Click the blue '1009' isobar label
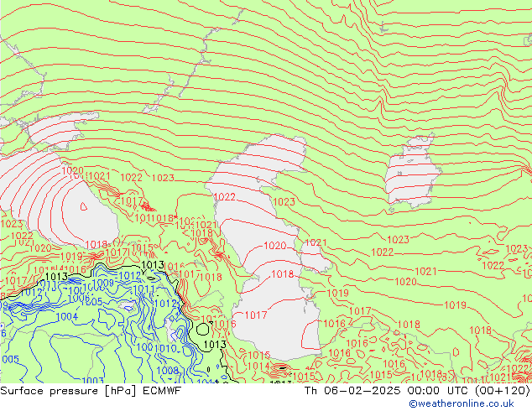This screenshot has width=532, height=411. [103, 283]
